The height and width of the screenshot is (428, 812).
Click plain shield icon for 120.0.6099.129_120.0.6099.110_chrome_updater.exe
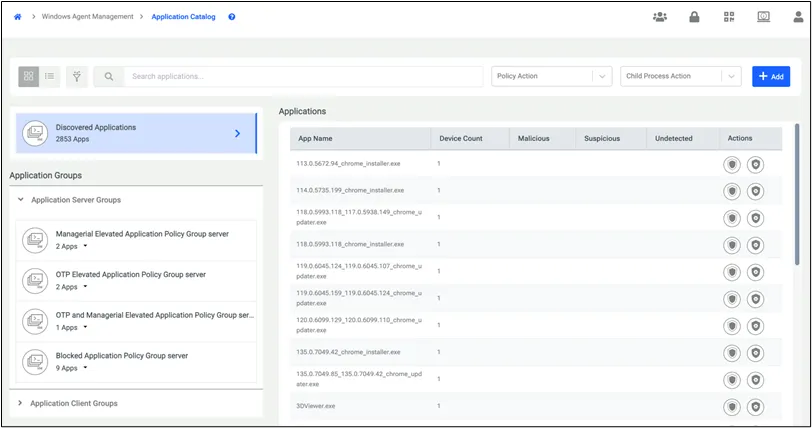(x=732, y=326)
